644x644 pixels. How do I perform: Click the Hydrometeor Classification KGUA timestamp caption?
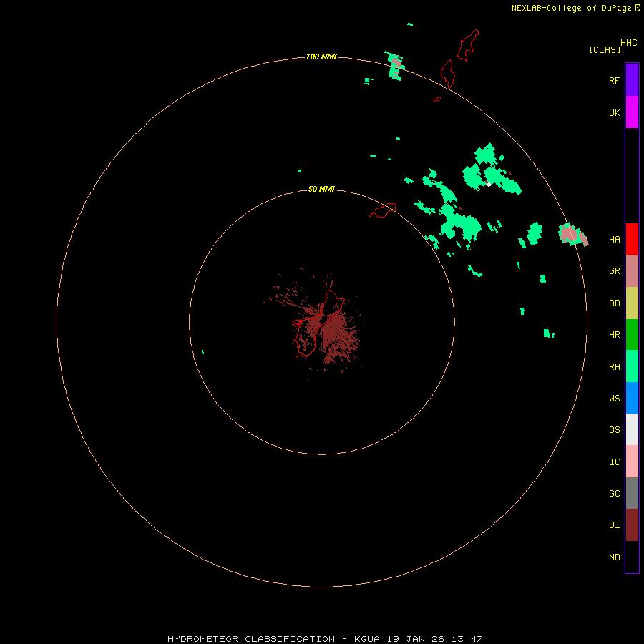(x=325, y=639)
